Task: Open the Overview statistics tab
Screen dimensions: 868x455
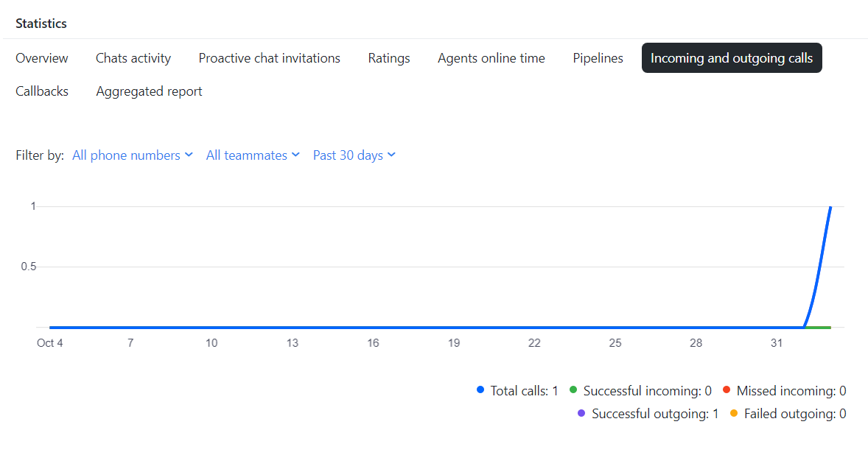Action: [x=42, y=58]
